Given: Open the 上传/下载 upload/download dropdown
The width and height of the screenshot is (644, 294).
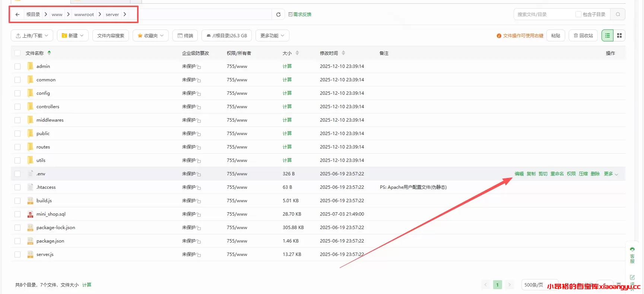Looking at the screenshot, I should point(32,35).
